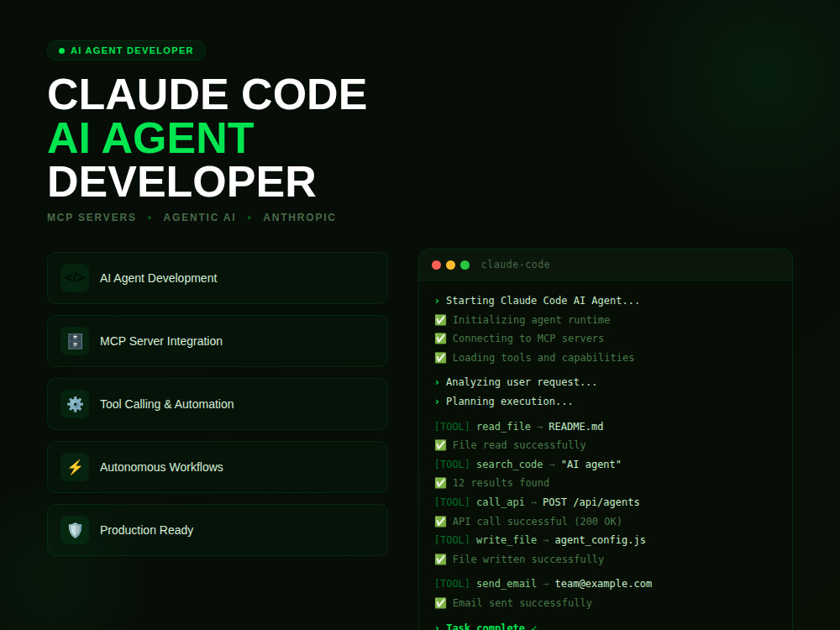The image size is (840, 630).
Task: Select the Autonomous Workflows card
Action: tap(218, 467)
